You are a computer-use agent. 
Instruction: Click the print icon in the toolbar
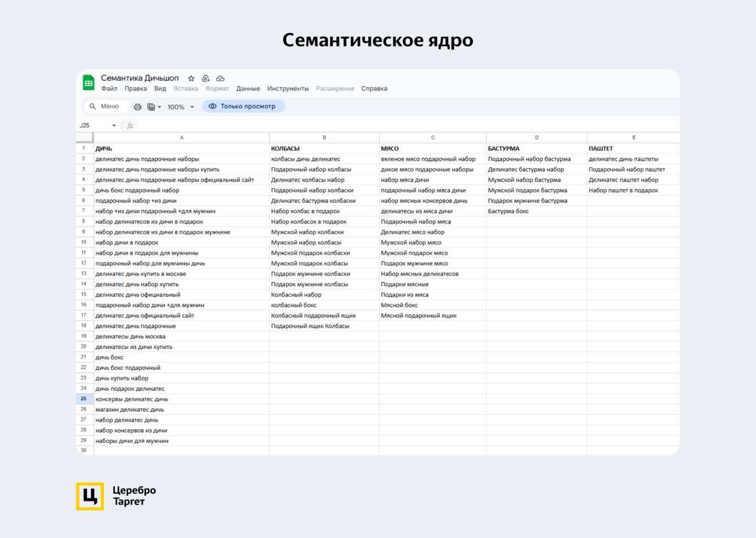point(138,107)
